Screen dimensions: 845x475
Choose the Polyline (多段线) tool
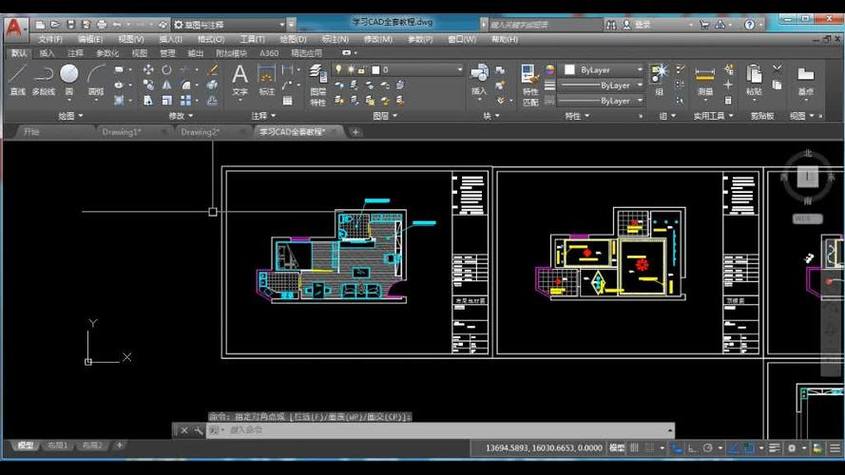44,80
